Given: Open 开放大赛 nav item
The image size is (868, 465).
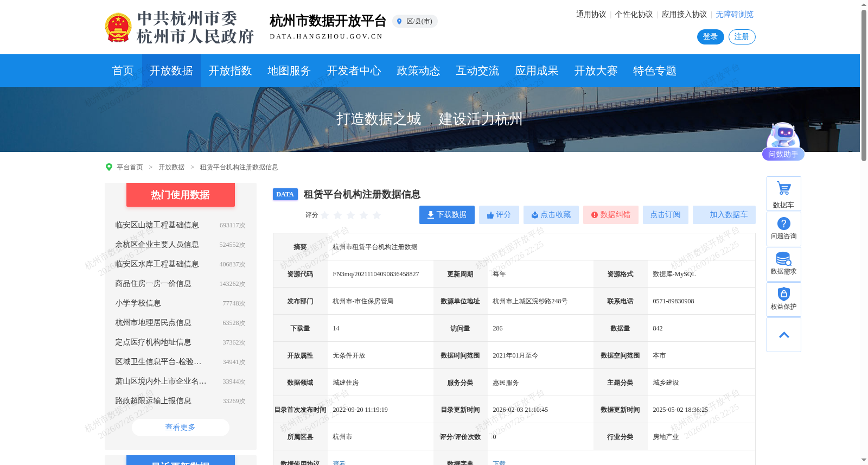Looking at the screenshot, I should click(596, 71).
